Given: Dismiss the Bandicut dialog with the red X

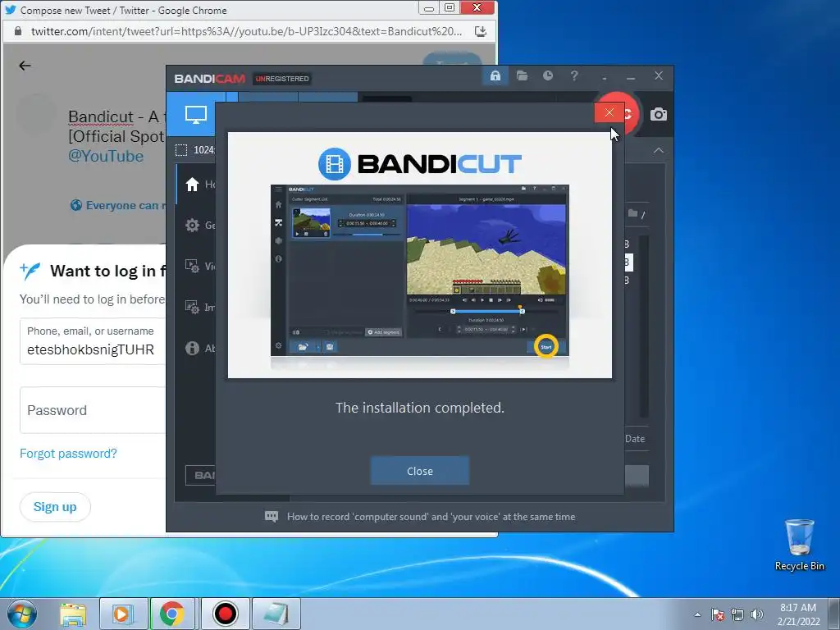Looking at the screenshot, I should [x=609, y=112].
